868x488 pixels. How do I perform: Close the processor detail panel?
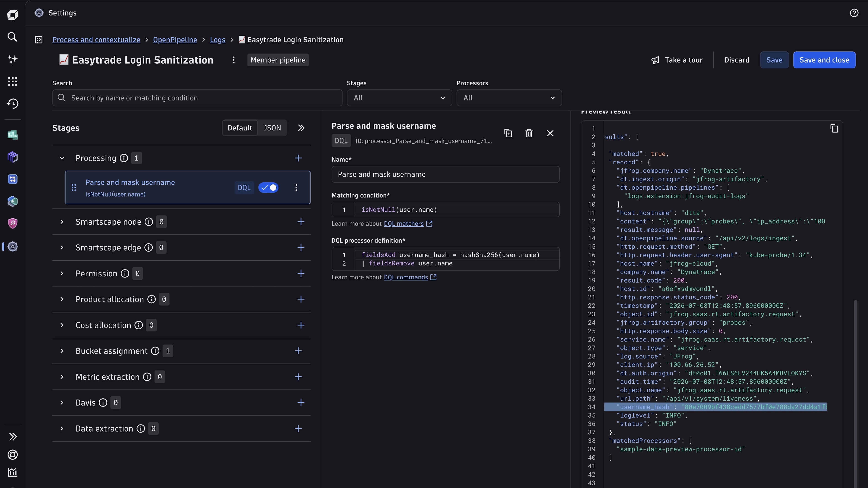pos(550,133)
